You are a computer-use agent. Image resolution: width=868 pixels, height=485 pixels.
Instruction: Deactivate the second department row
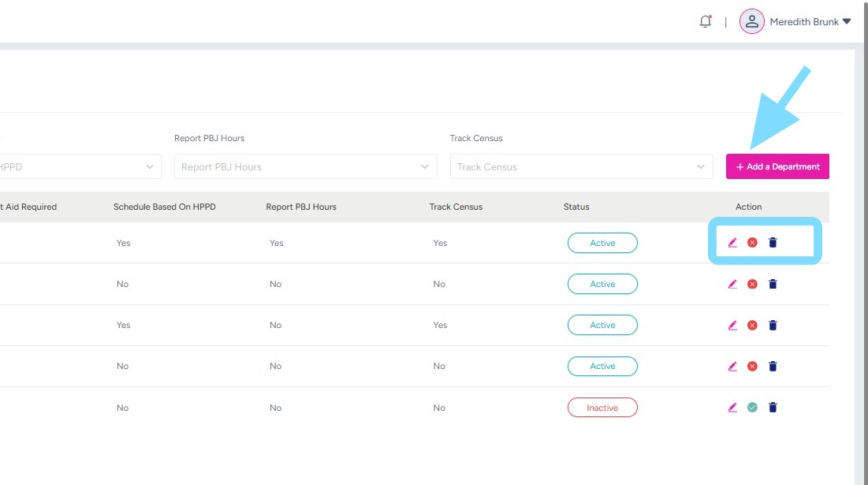[x=752, y=284]
